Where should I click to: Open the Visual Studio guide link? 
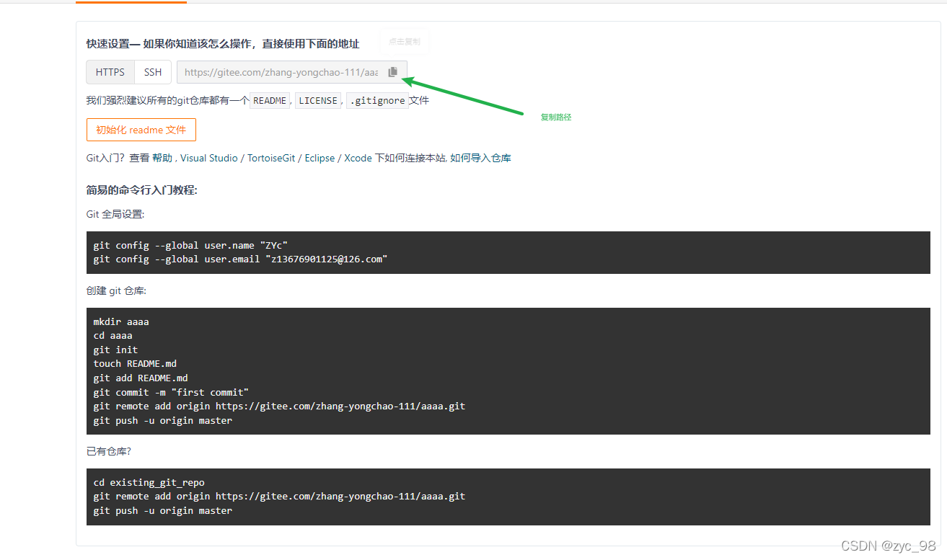[x=209, y=158]
